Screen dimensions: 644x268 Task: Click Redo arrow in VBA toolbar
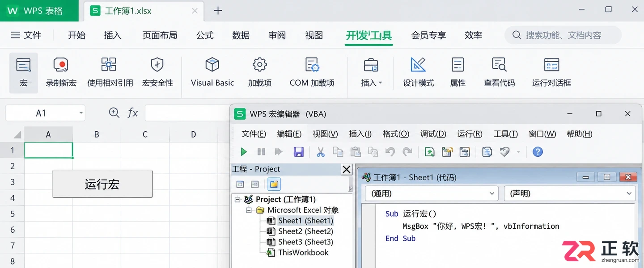407,152
